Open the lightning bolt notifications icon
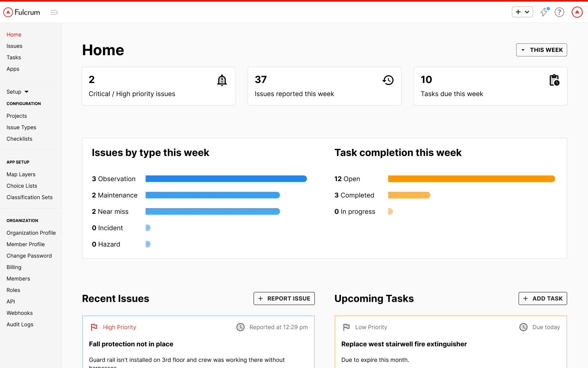The width and height of the screenshot is (588, 368). pos(544,12)
